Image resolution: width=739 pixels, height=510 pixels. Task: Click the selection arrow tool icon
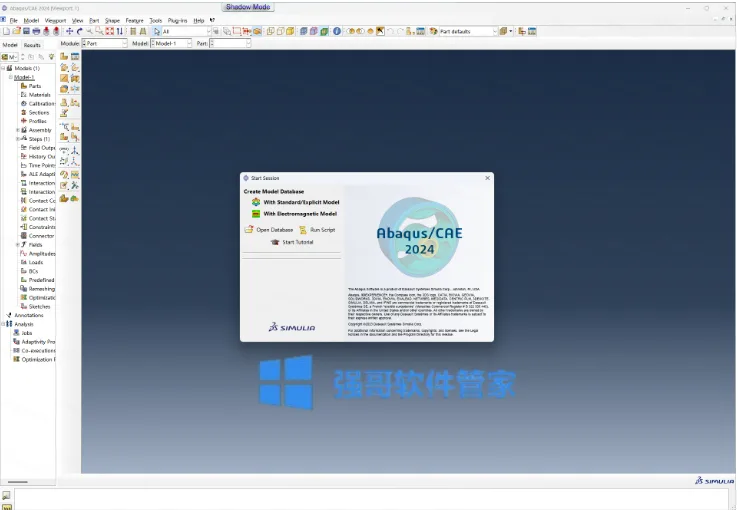(157, 31)
